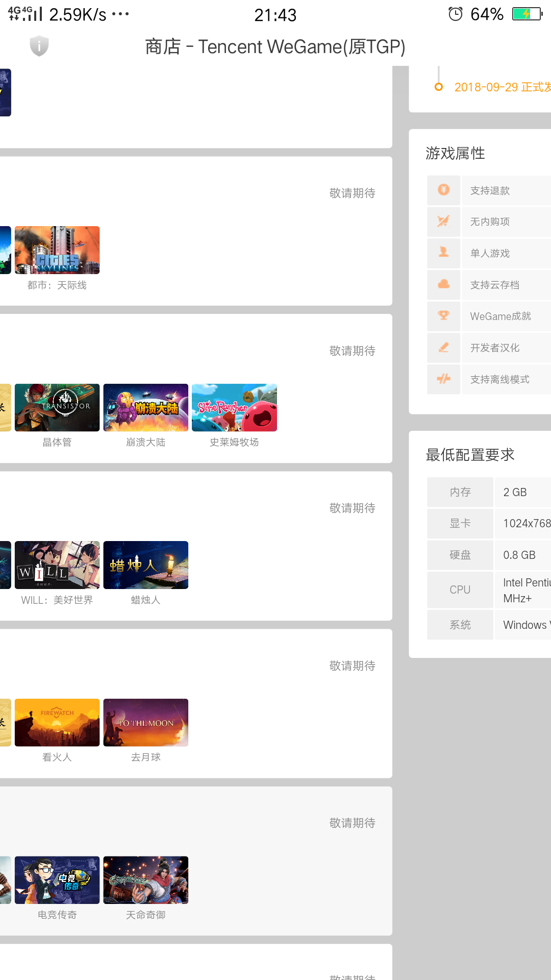The image size is (551, 980).
Task: Tap the 最低配置要求 section heading
Action: pos(470,455)
